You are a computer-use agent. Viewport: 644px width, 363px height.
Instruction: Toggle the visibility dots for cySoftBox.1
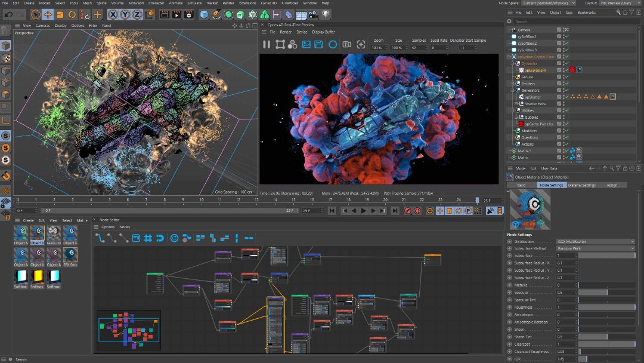[563, 36]
